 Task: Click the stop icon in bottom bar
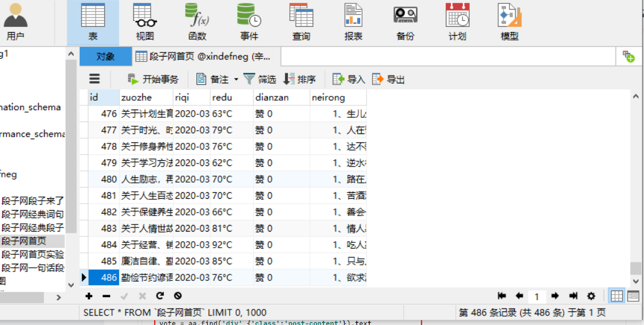pos(178,296)
